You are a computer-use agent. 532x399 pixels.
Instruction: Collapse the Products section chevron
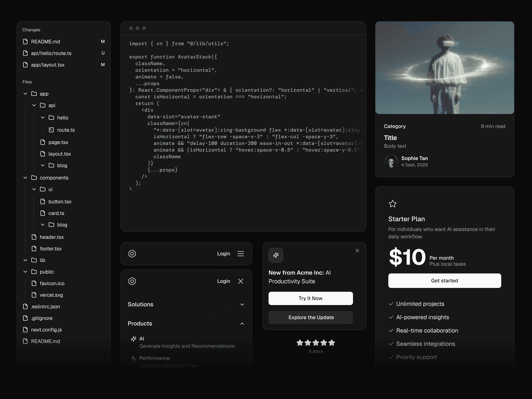(x=242, y=324)
